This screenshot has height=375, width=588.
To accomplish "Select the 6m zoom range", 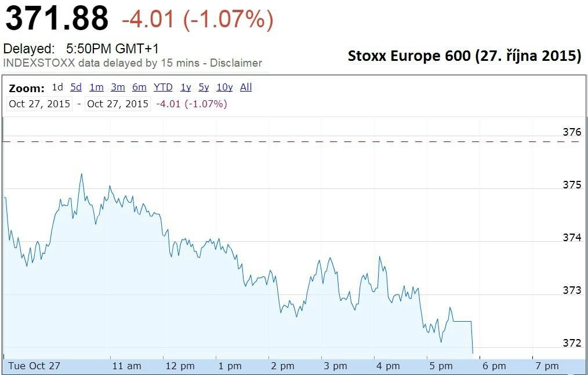I will [x=139, y=87].
